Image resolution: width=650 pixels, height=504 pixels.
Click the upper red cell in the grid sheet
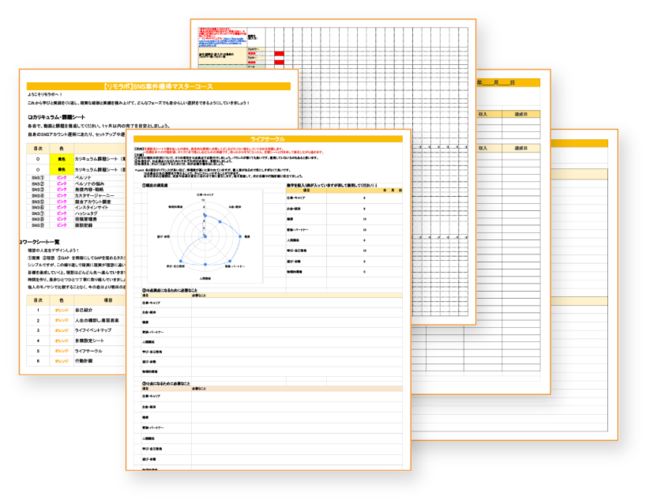(x=279, y=53)
